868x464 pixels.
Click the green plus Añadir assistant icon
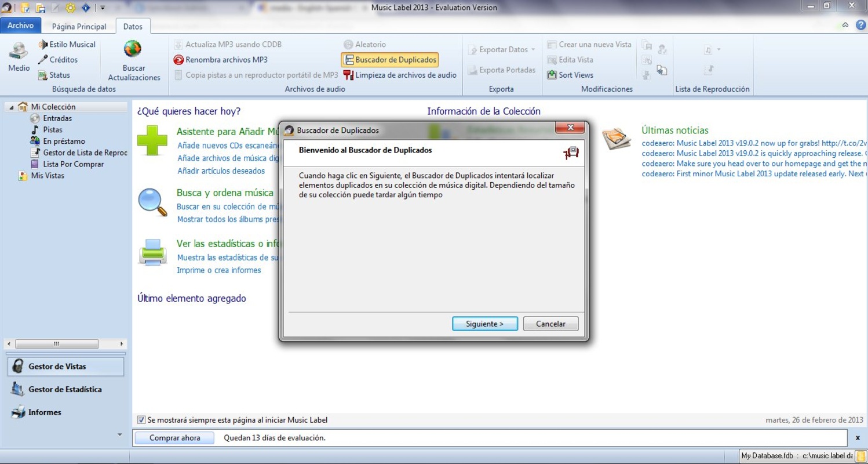[152, 140]
